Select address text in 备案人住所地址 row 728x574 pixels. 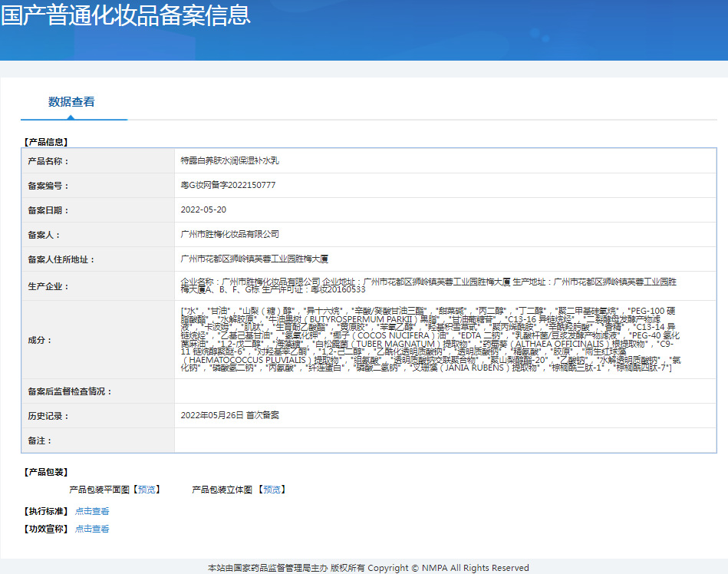coord(255,259)
